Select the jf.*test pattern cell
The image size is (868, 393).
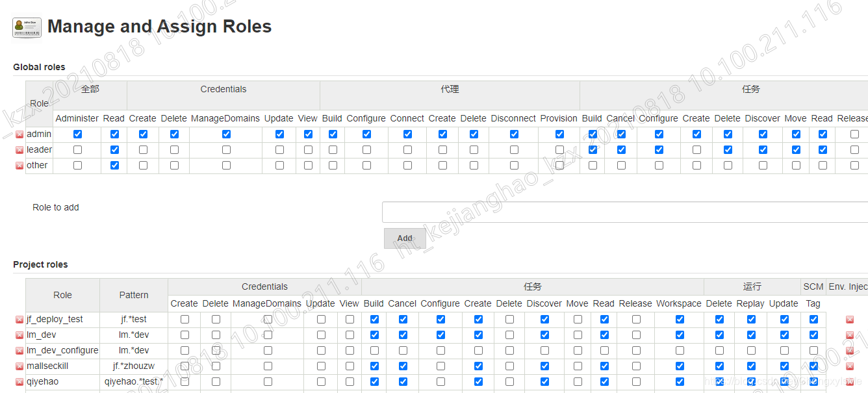tap(134, 320)
